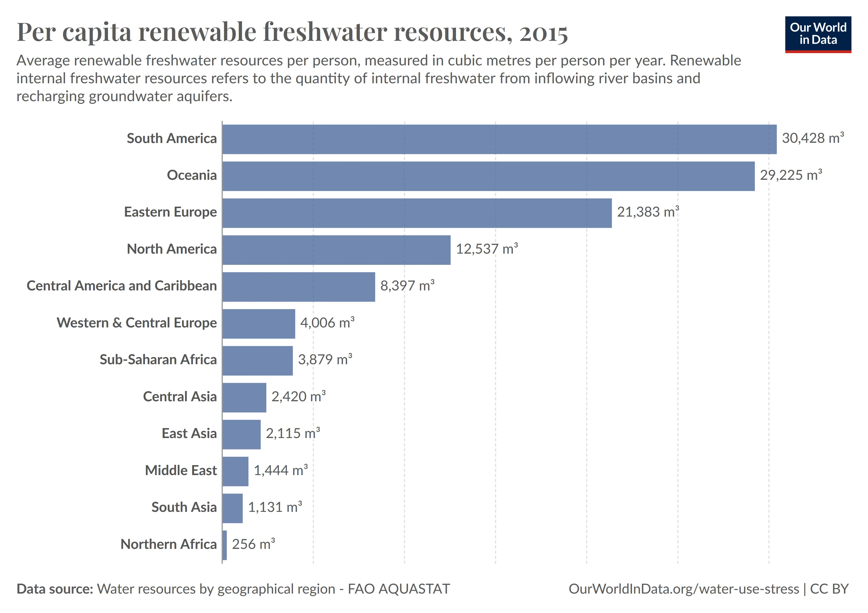Viewport: 868px width, 613px height.
Task: Click the South America bar
Action: [x=499, y=139]
